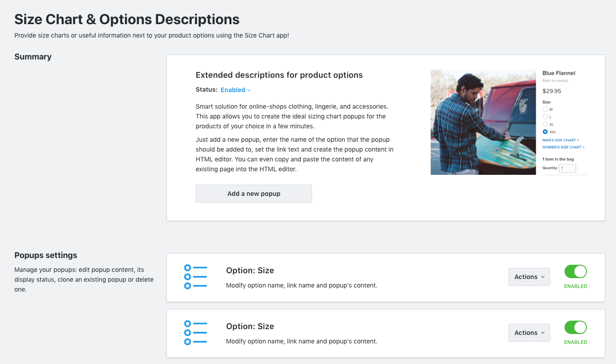The image size is (616, 364).
Task: Click the second Option: Size title
Action: pyautogui.click(x=250, y=326)
